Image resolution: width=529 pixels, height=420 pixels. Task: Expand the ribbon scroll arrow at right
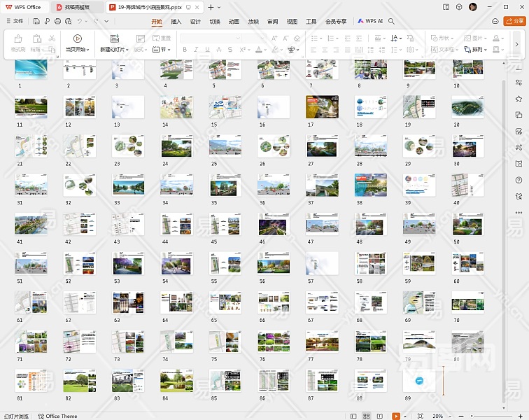(x=517, y=44)
